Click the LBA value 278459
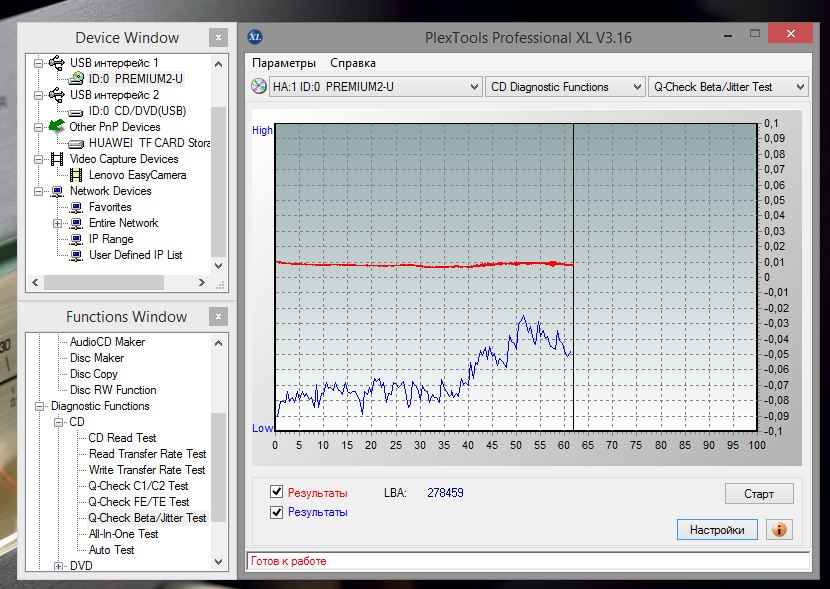The width and height of the screenshot is (830, 589). point(445,493)
